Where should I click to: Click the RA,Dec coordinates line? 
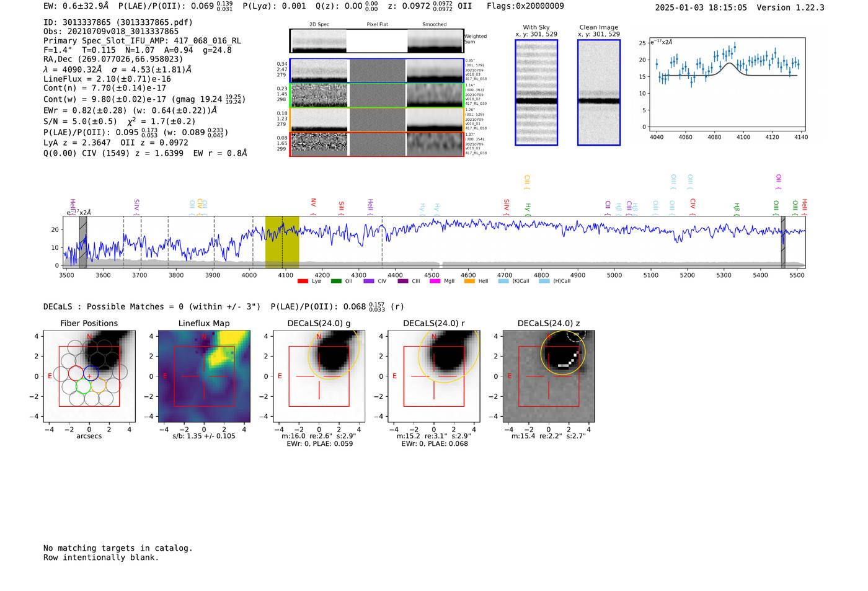point(113,60)
